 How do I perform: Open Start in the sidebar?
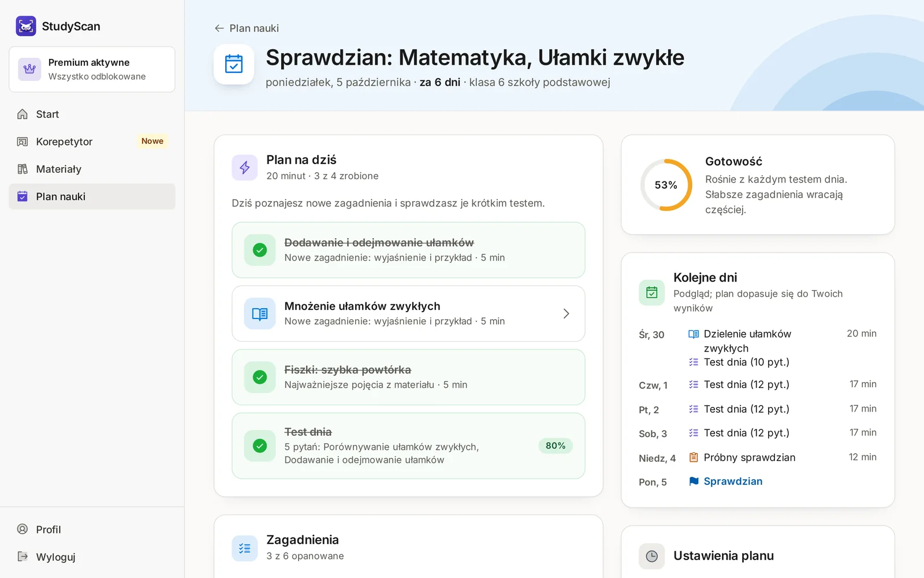[x=92, y=114]
